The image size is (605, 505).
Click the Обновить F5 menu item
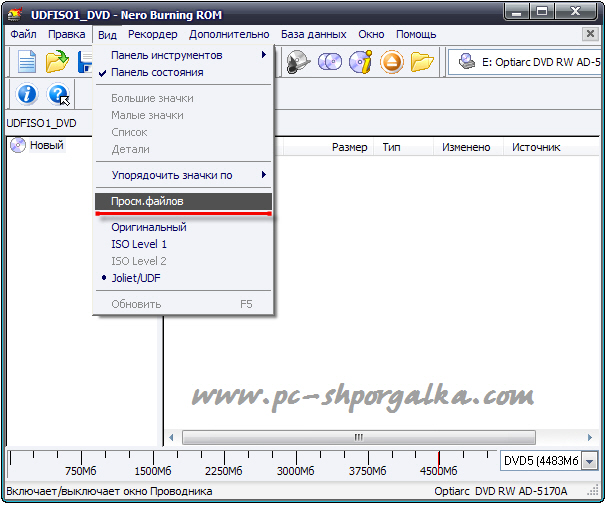coord(183,304)
